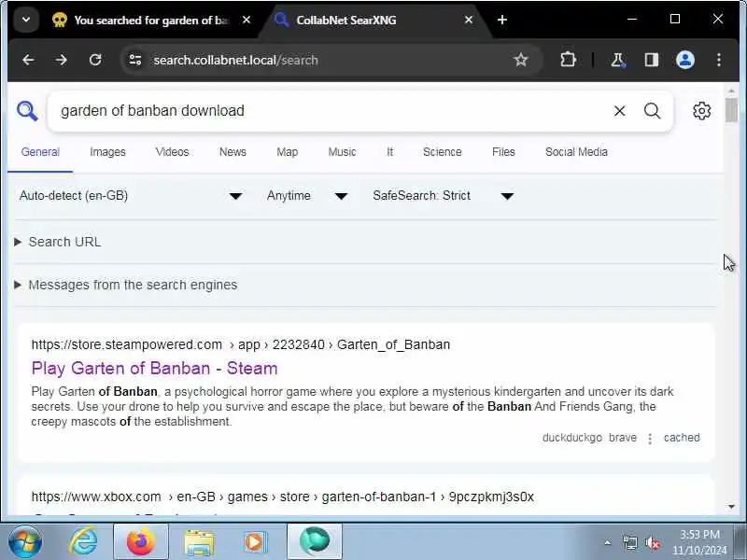Screen dimensions: 747x560
Task: Open the network tray icon
Action: click(629, 542)
